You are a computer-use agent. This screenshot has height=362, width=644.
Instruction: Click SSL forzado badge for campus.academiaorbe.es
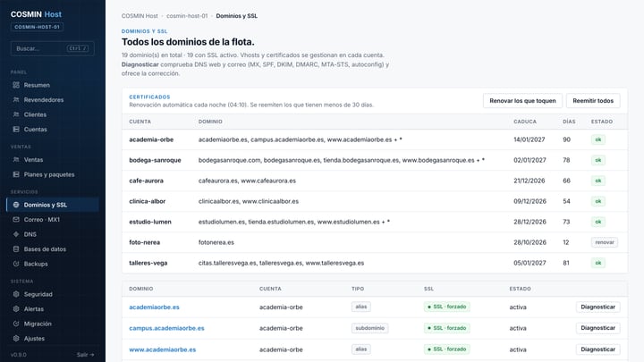click(x=447, y=328)
